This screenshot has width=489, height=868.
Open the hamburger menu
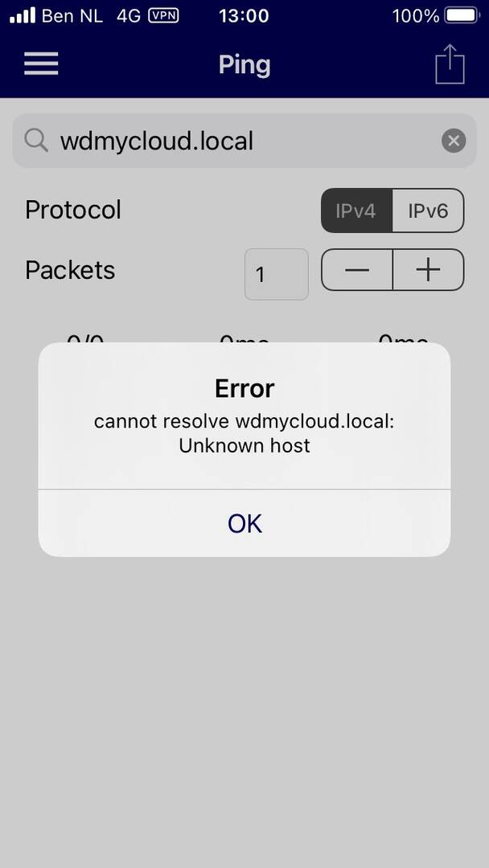point(41,63)
